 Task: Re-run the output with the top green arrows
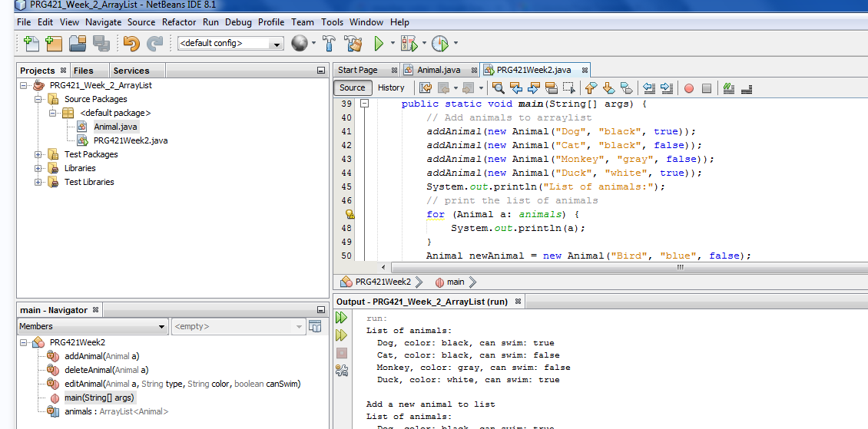point(342,317)
